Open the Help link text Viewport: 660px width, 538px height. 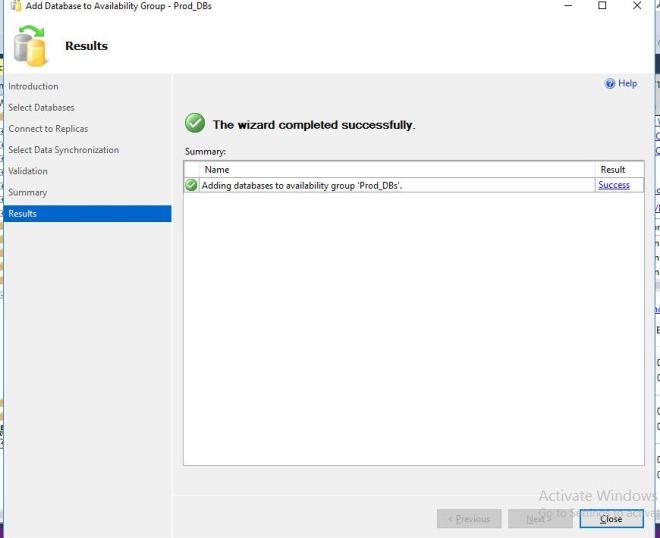click(627, 84)
